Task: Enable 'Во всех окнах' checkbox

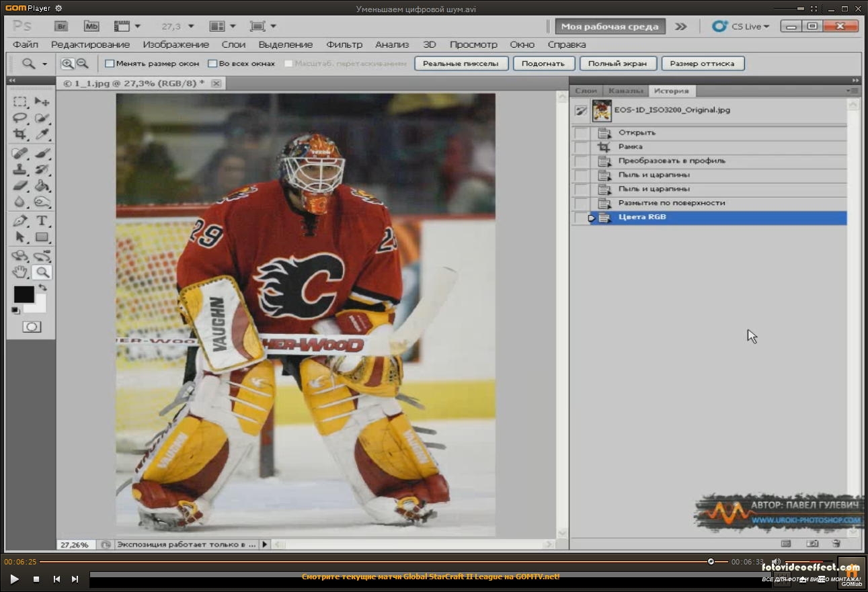Action: tap(212, 64)
